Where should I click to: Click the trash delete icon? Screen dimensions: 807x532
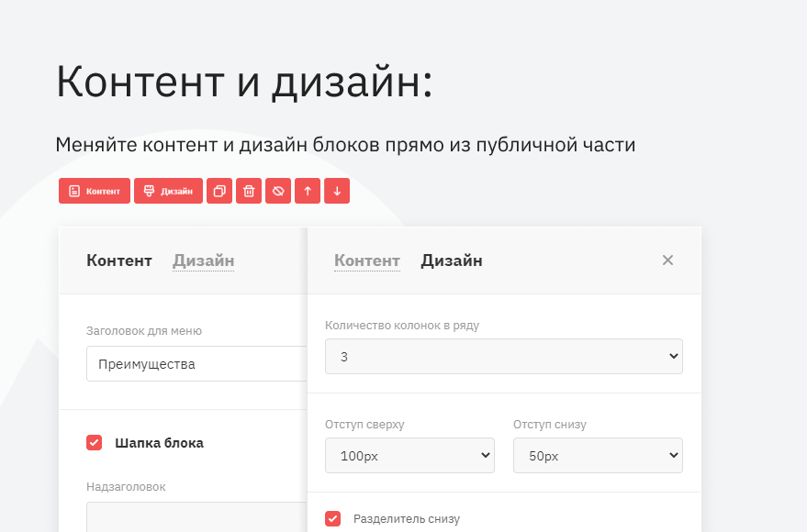pyautogui.click(x=249, y=191)
